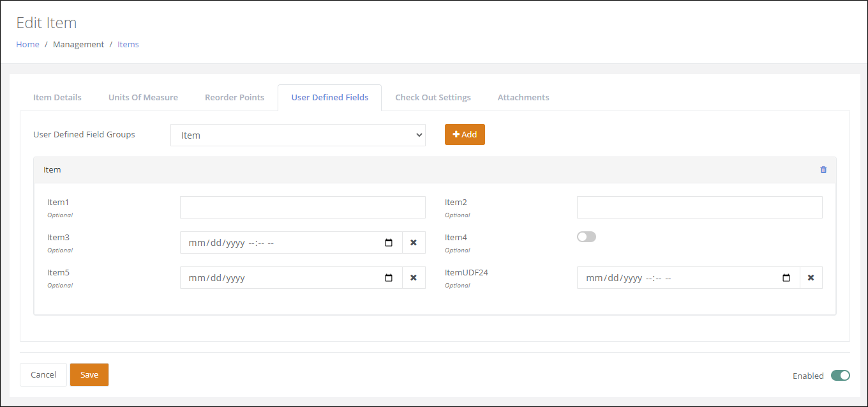Image resolution: width=868 pixels, height=407 pixels.
Task: Navigate to Items breadcrumb link
Action: 128,45
